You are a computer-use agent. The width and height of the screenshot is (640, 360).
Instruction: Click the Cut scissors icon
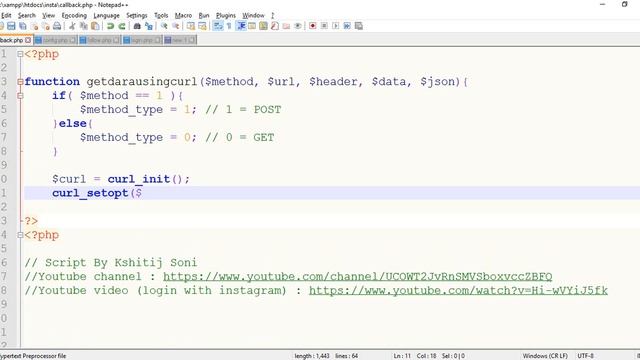point(72,26)
